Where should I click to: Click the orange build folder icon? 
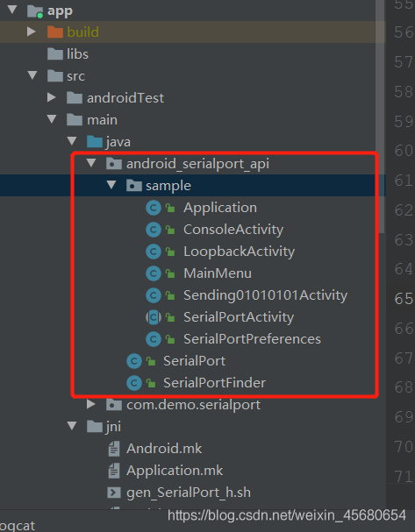tap(55, 32)
